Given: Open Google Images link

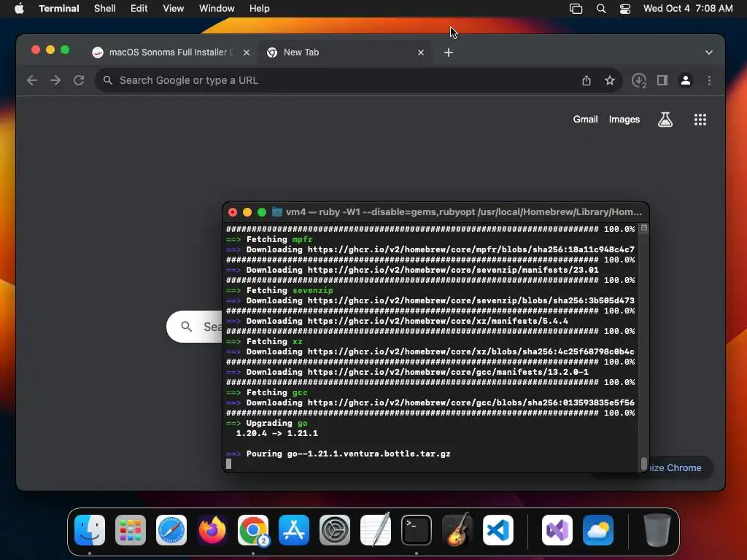Looking at the screenshot, I should click(x=624, y=120).
